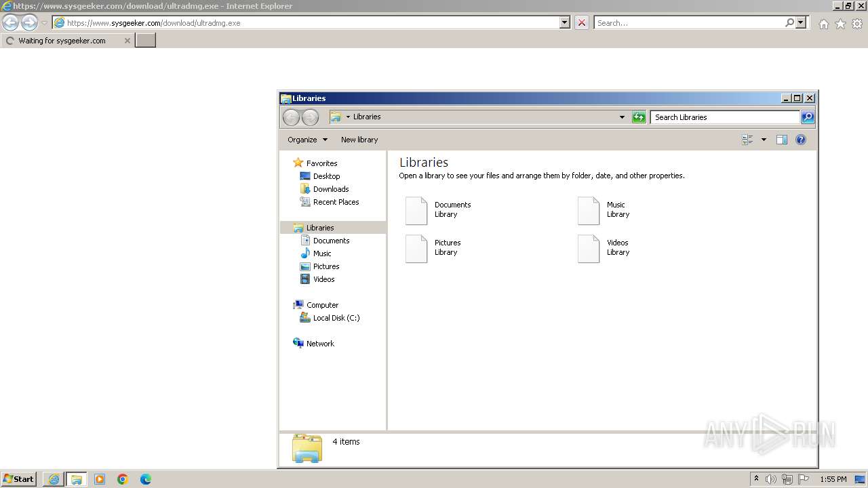Click the Refresh icon beside Libraries address bar
Viewport: 868px width, 488px height.
pos(639,117)
